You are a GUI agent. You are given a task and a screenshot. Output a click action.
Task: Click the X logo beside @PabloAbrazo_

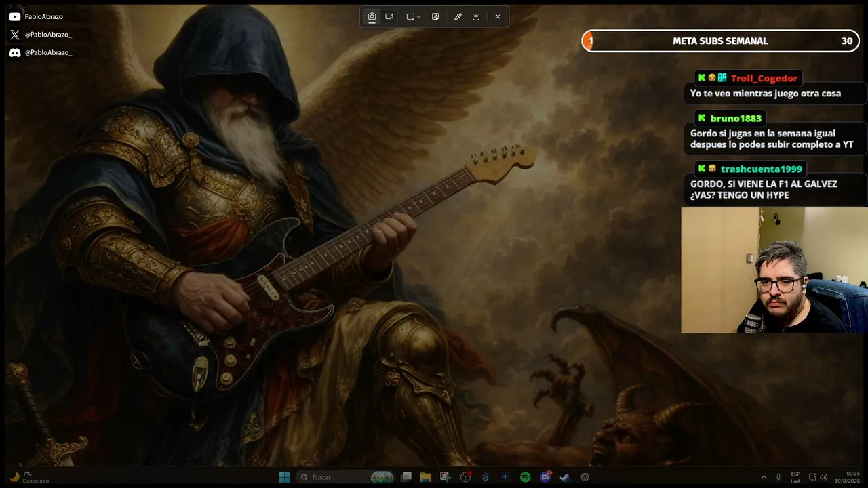[x=14, y=35]
